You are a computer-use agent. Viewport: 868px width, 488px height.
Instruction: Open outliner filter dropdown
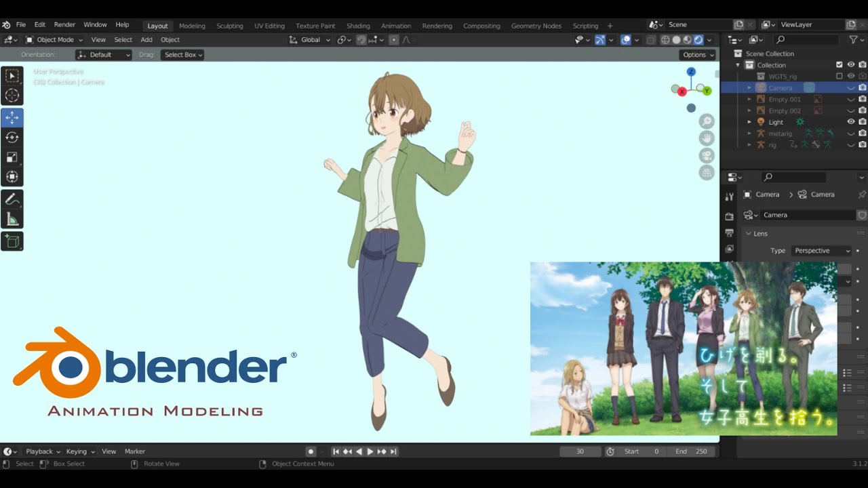tap(856, 40)
